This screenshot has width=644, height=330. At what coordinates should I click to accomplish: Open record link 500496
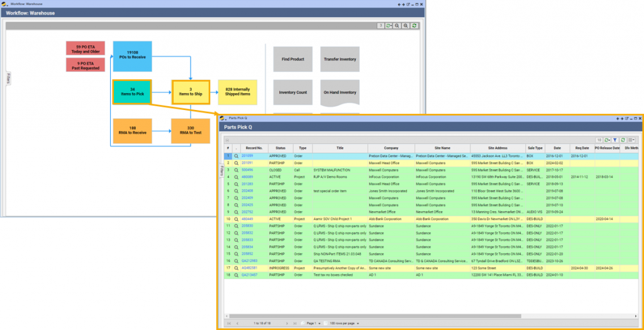(248, 170)
